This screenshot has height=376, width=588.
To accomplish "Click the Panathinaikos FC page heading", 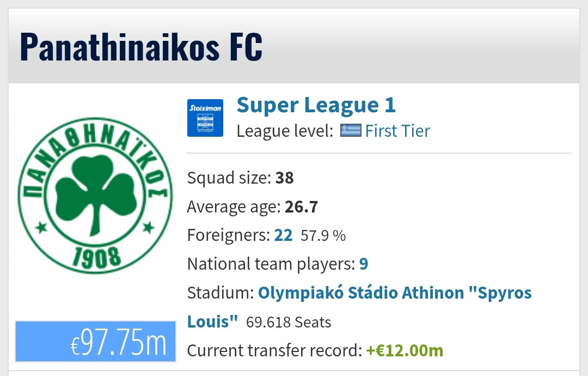I will [x=141, y=46].
